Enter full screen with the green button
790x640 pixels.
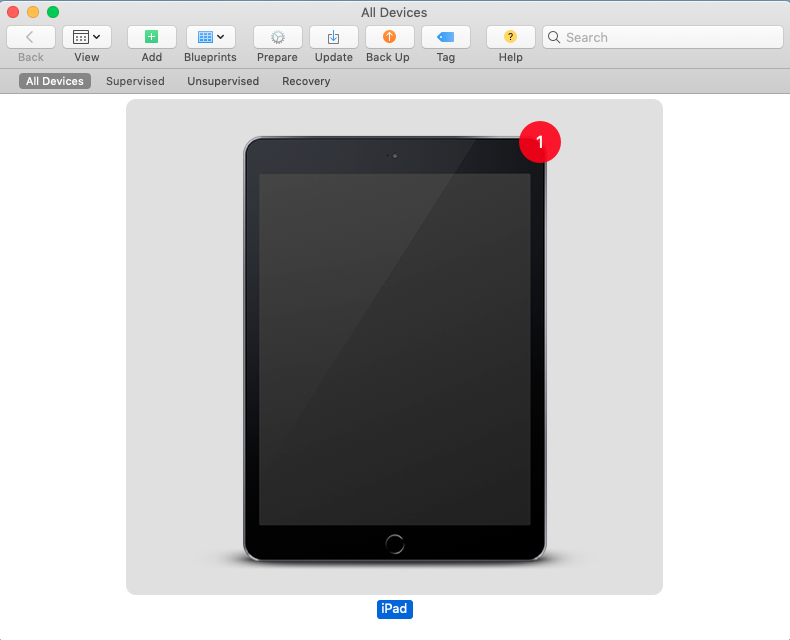[x=53, y=12]
